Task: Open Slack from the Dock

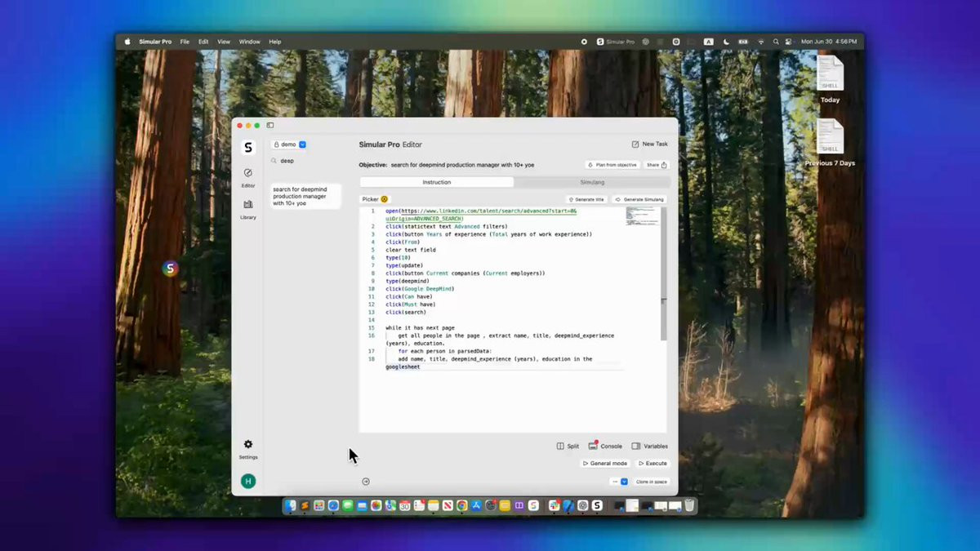Action: point(555,505)
